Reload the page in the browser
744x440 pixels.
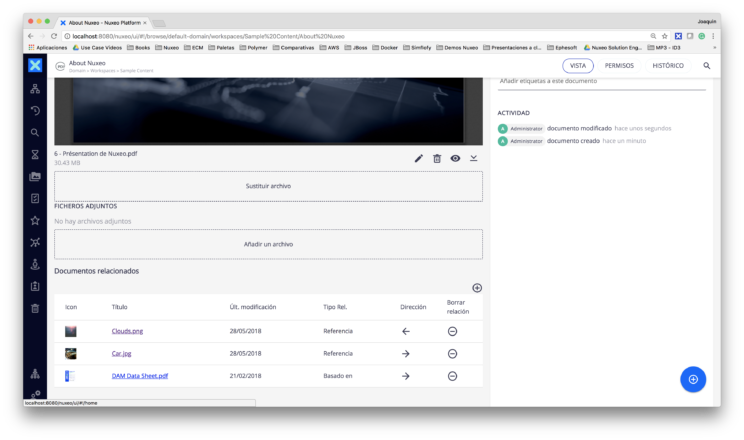point(54,36)
